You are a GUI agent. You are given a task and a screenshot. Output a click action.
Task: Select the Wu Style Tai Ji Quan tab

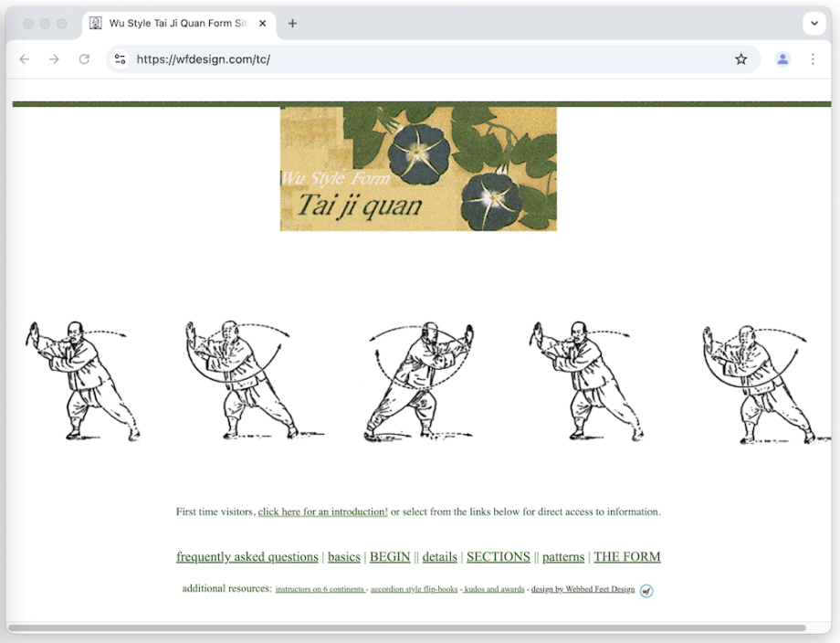tap(173, 24)
